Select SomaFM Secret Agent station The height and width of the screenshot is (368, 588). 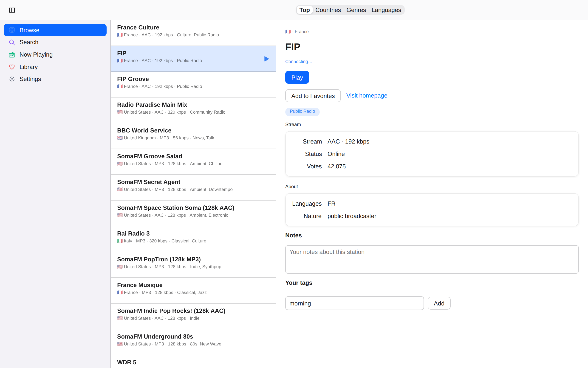193,188
